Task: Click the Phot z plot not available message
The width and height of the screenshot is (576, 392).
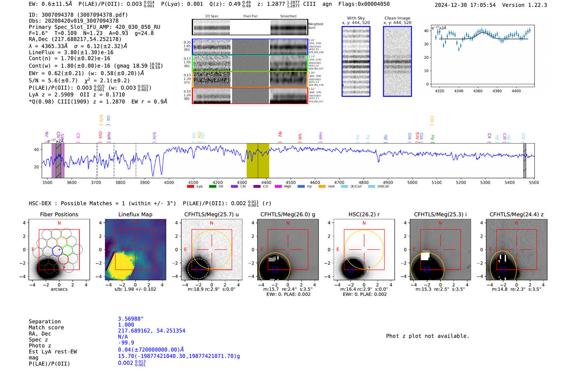Action: 427,336
